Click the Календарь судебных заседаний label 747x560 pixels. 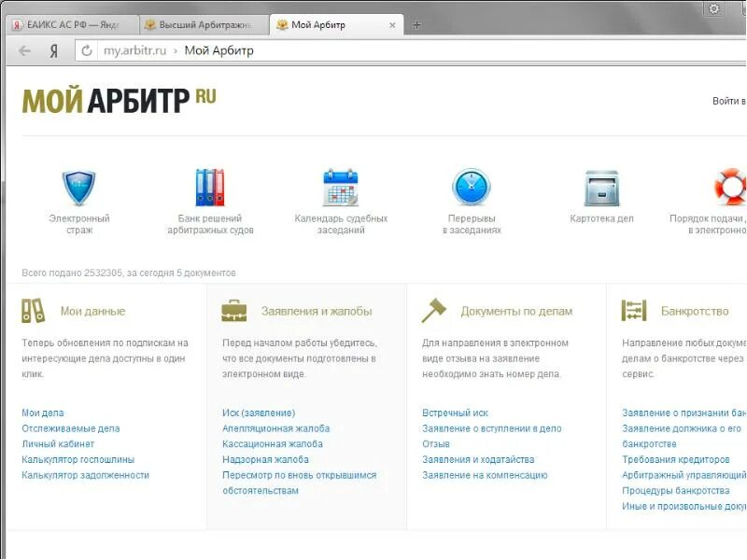(x=341, y=224)
